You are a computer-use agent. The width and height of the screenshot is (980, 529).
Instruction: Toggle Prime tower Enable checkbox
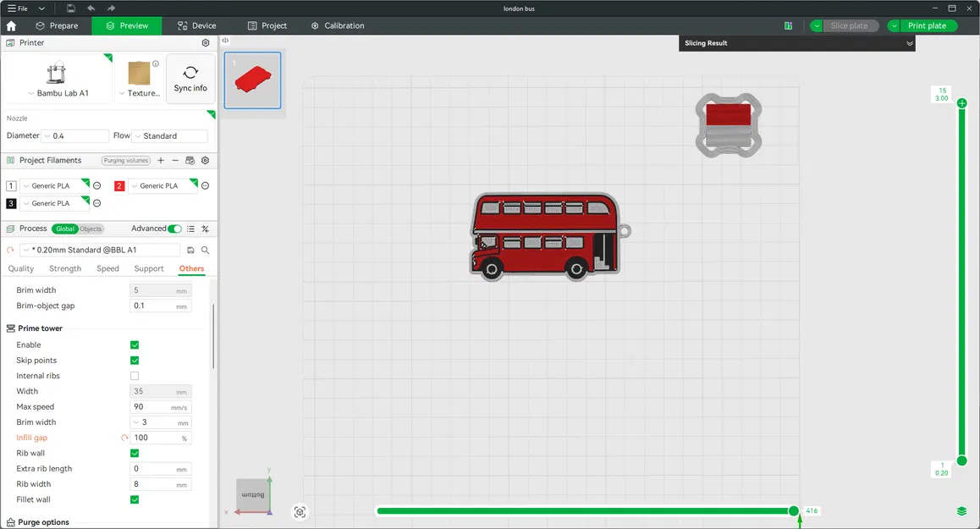point(135,345)
